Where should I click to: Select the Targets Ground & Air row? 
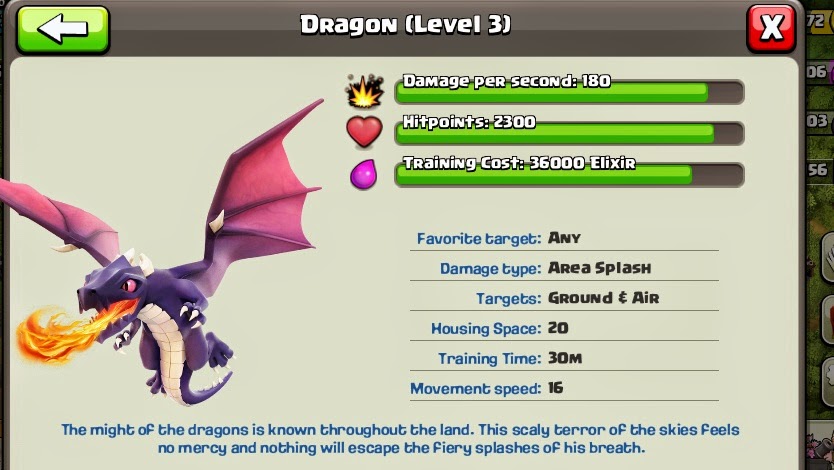564,298
